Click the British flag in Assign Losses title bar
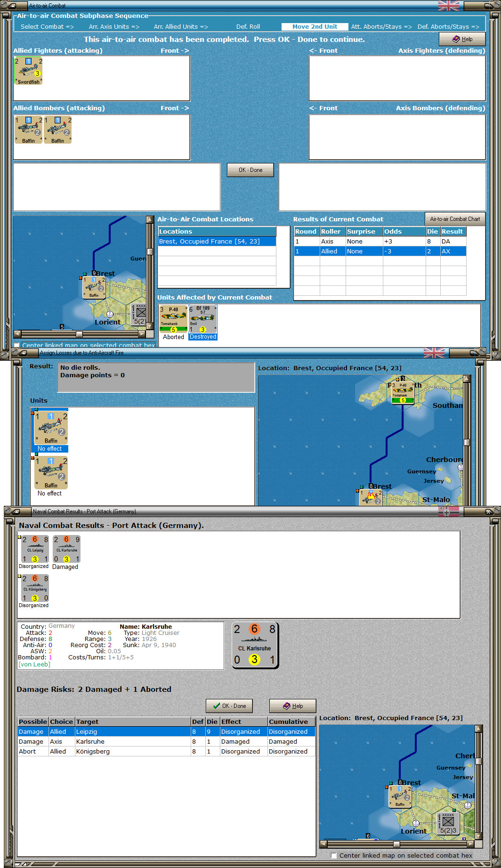The width and height of the screenshot is (501, 868). coord(434,352)
